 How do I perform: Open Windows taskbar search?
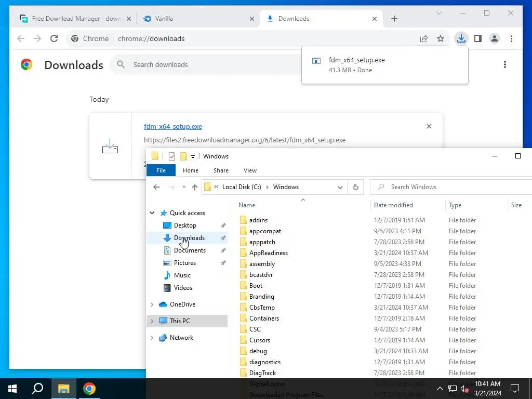(37, 389)
